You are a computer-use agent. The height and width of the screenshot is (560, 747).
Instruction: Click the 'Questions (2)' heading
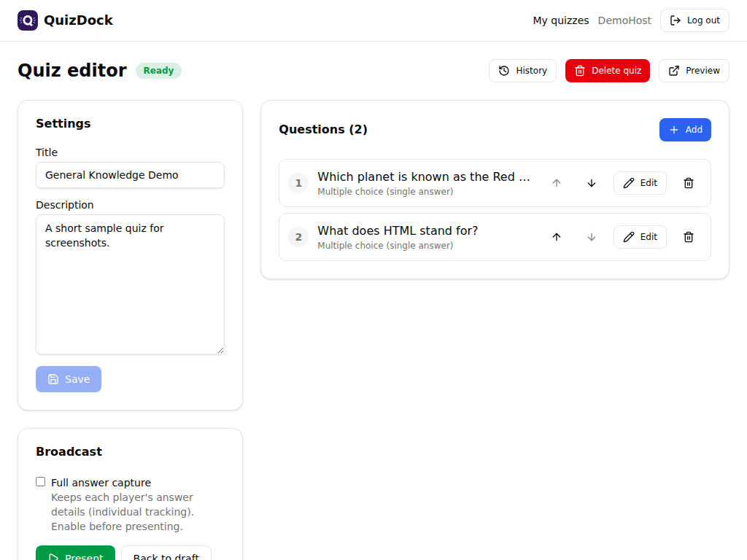tap(323, 130)
